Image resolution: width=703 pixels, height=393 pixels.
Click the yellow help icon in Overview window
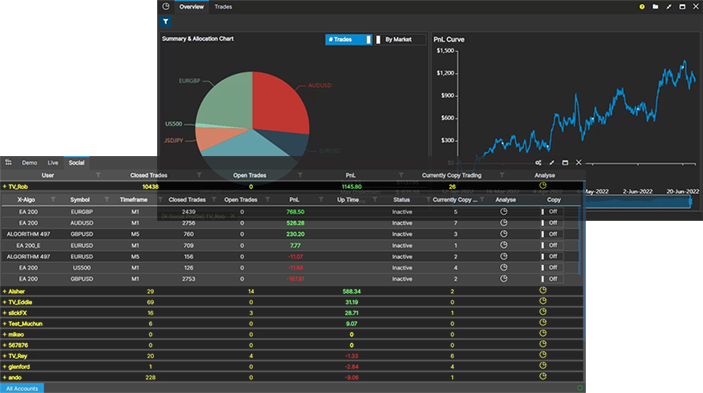pos(642,7)
